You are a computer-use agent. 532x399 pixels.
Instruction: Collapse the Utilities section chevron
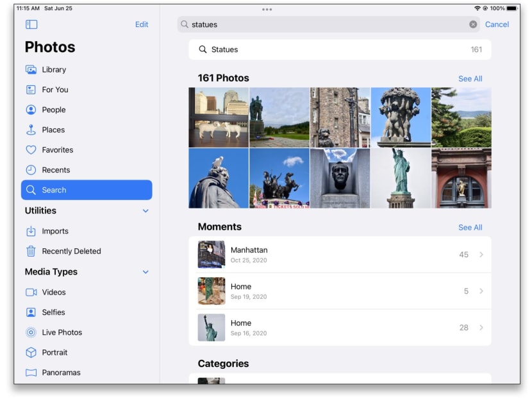[x=145, y=211]
